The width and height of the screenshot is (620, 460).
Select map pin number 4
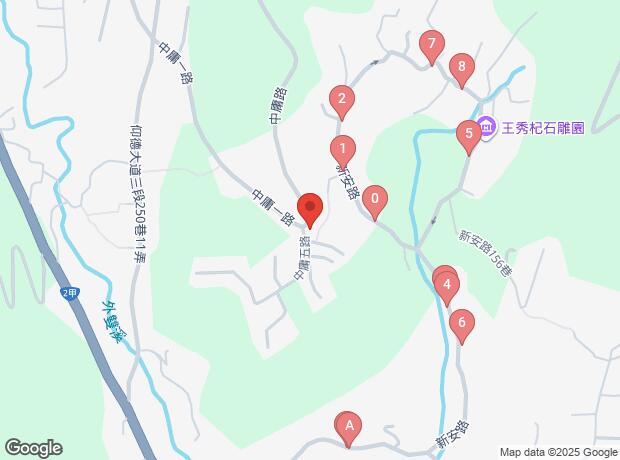tap(447, 287)
